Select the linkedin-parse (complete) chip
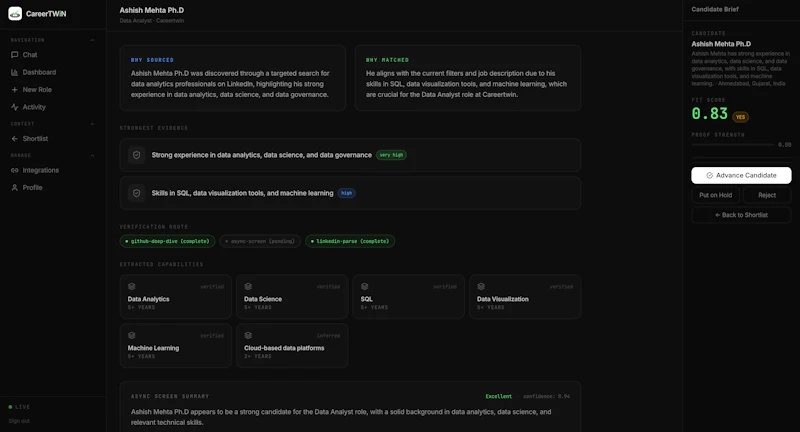 (x=350, y=241)
